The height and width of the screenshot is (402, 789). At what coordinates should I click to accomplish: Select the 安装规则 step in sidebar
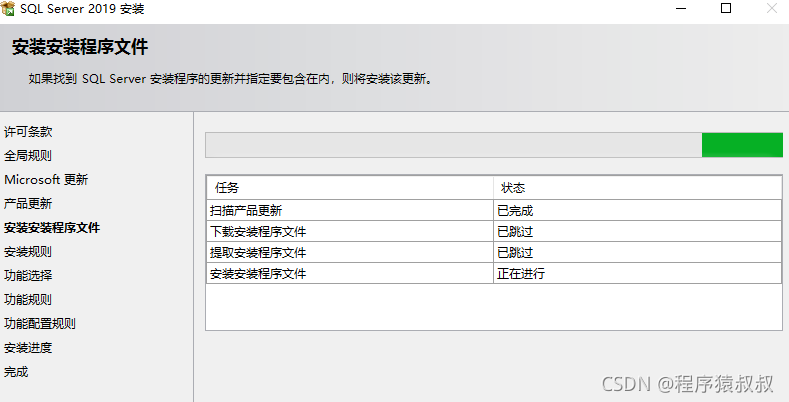pyautogui.click(x=28, y=252)
